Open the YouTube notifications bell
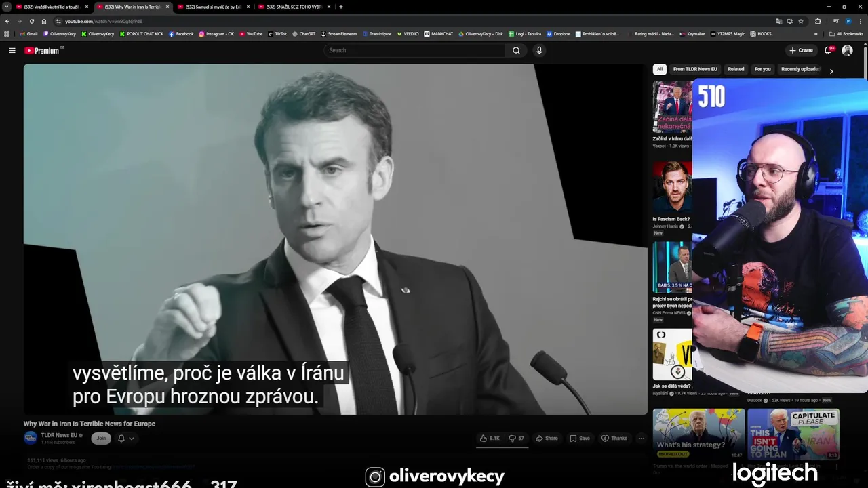868x488 pixels. [828, 50]
